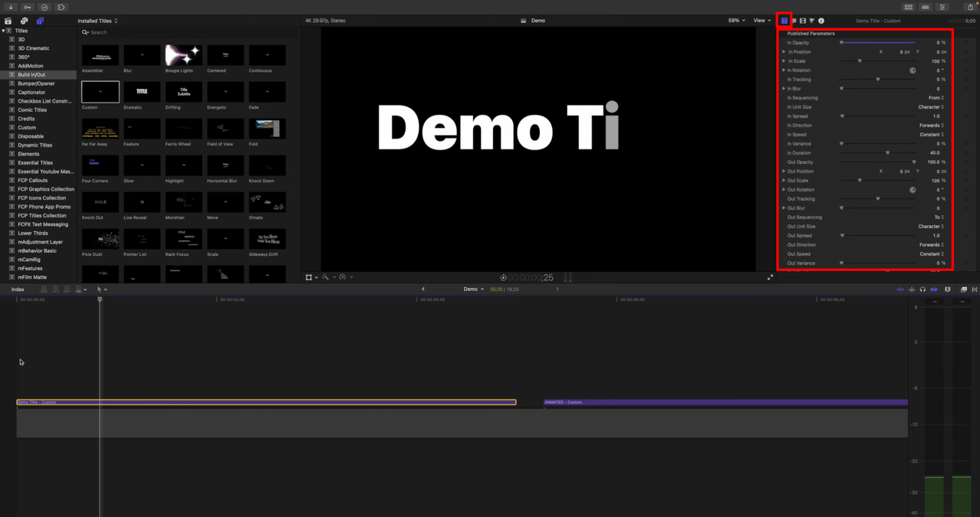
Task: Open the In Sequencing From dropdown
Action: point(936,98)
